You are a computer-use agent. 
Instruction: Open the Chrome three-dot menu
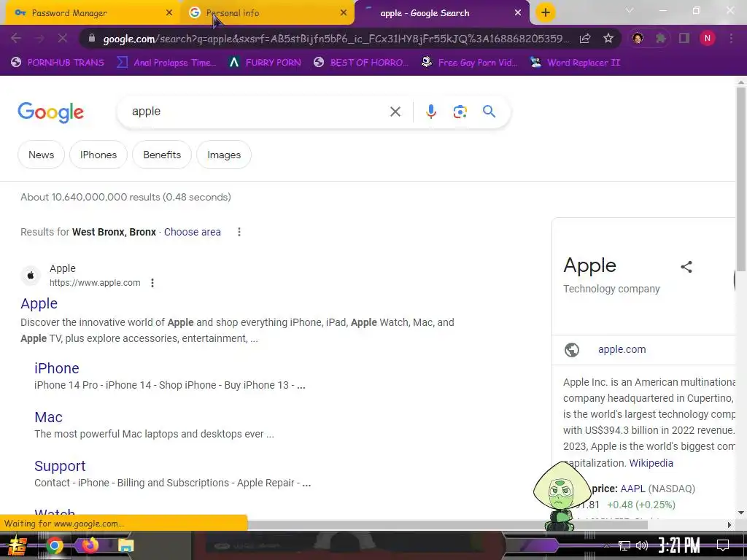[731, 39]
